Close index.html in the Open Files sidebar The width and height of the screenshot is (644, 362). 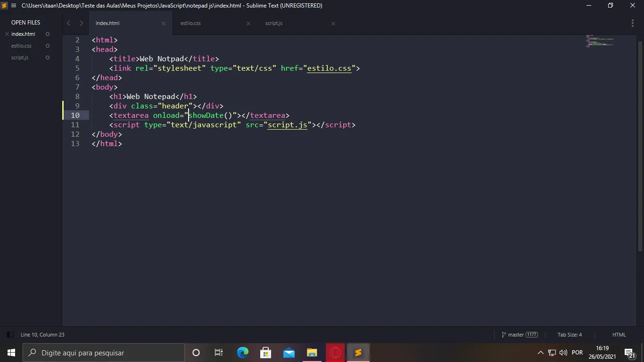click(7, 34)
